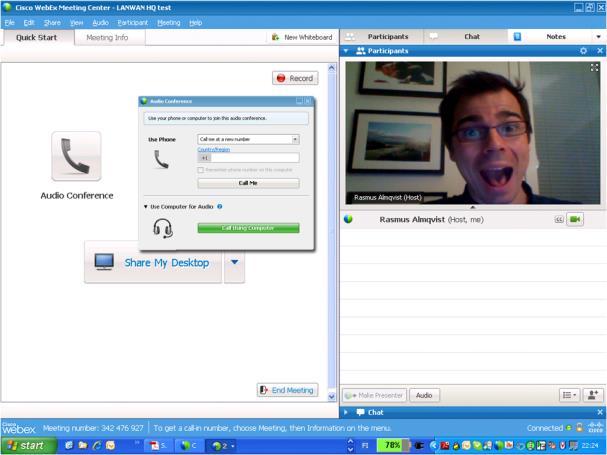Image resolution: width=607 pixels, height=455 pixels.
Task: Open the Edit menu
Action: click(29, 23)
